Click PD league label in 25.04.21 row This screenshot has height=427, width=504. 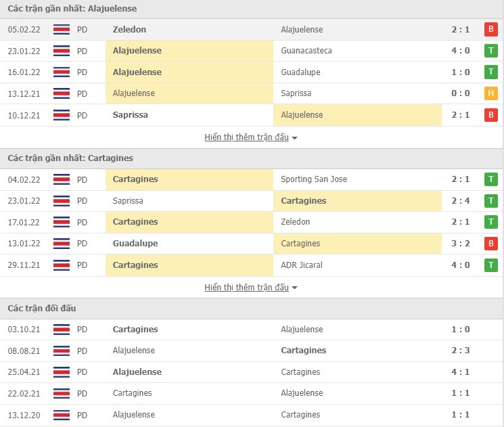pyautogui.click(x=82, y=372)
